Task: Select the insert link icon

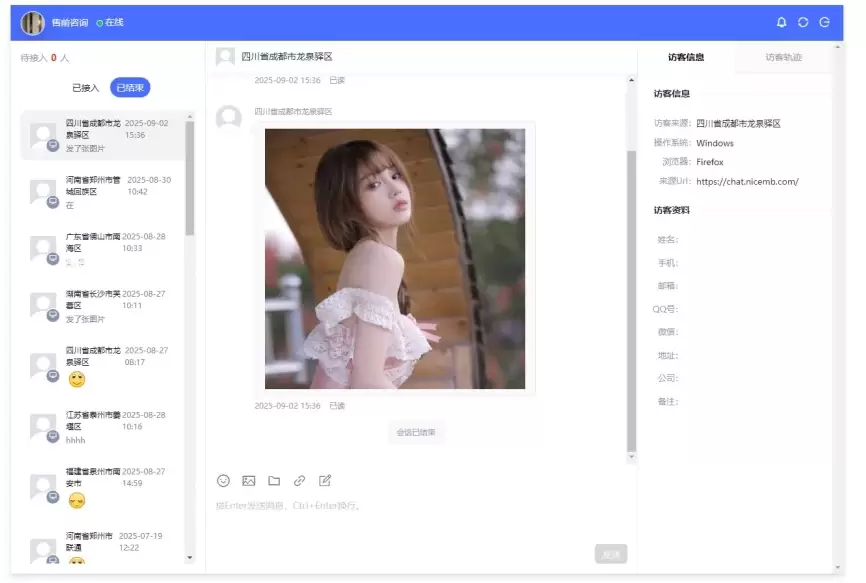Action: point(299,480)
